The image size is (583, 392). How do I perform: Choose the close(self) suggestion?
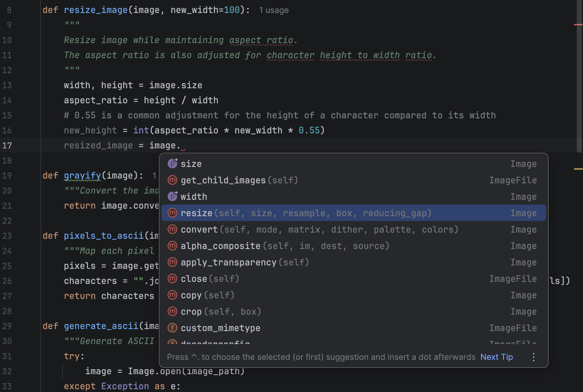coord(210,279)
